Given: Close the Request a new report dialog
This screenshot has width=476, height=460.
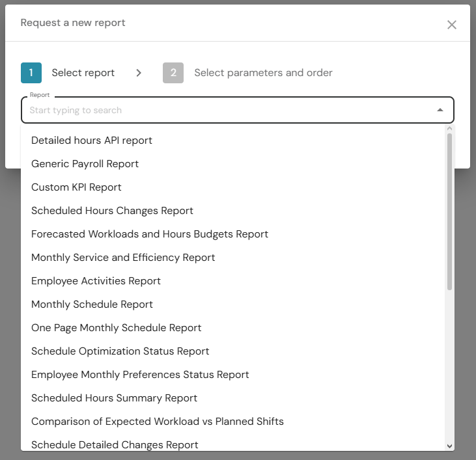Looking at the screenshot, I should point(452,25).
